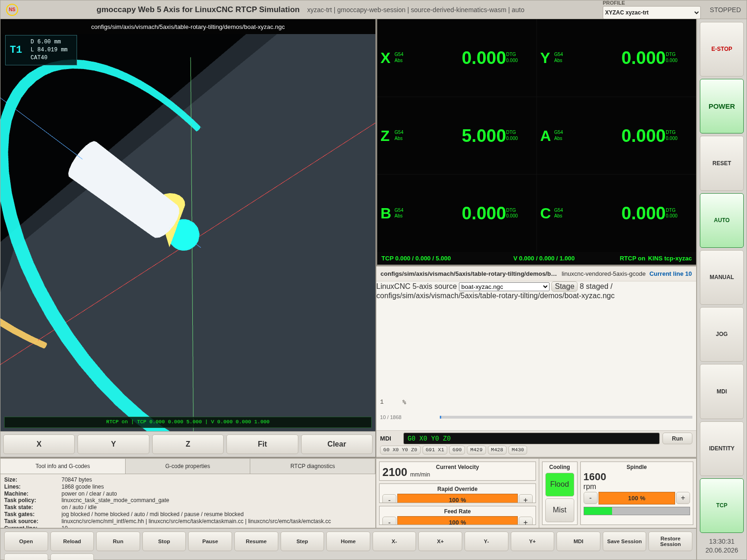Decrease Feed Rate with minus
747x560 pixels.
[389, 522]
